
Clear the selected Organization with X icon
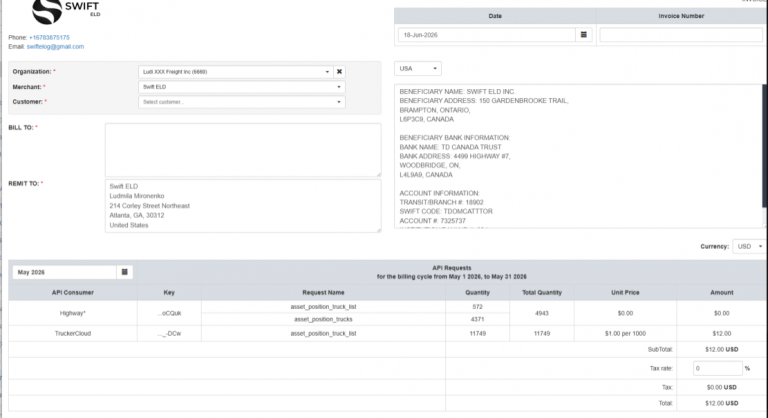[339, 72]
